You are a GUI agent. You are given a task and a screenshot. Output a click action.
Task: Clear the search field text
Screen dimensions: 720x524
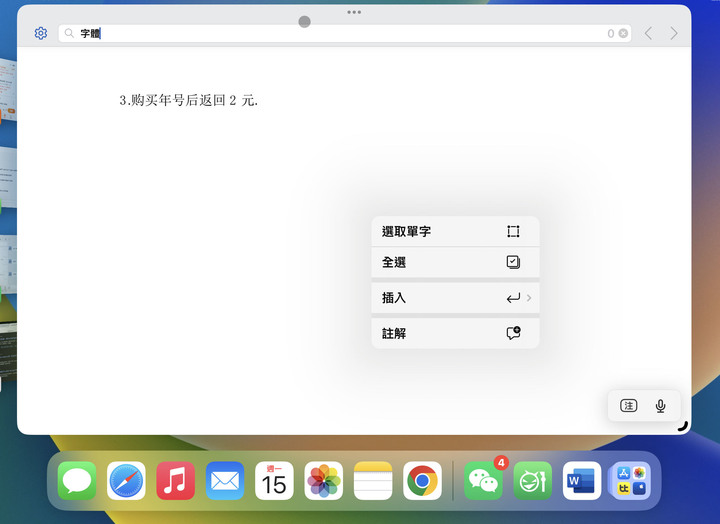pyautogui.click(x=623, y=33)
